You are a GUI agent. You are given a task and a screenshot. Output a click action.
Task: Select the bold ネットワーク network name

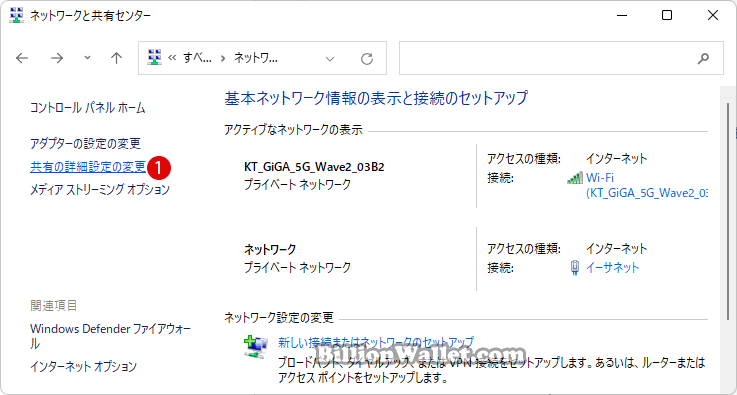(270, 249)
